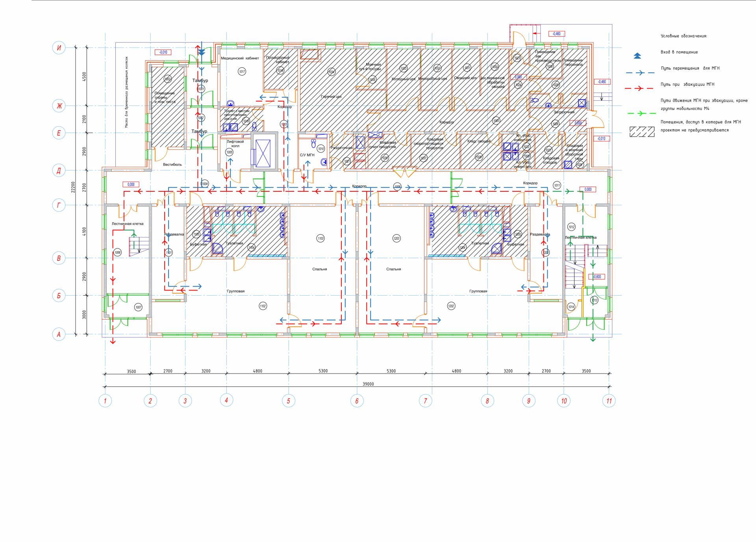Click the "Вестибюль" room label
The height and width of the screenshot is (542, 756).
[x=172, y=165]
